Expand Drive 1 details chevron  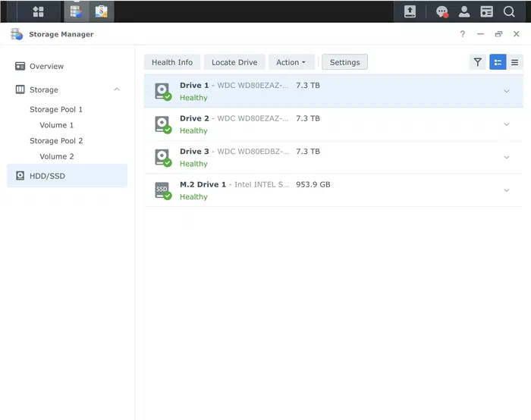(x=507, y=92)
